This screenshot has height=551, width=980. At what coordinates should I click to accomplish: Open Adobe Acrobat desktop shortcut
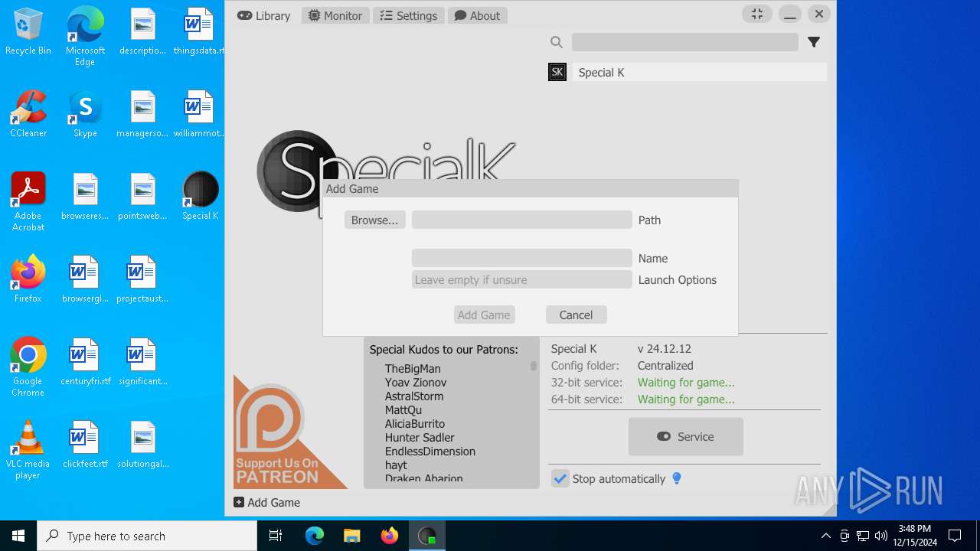tap(28, 201)
